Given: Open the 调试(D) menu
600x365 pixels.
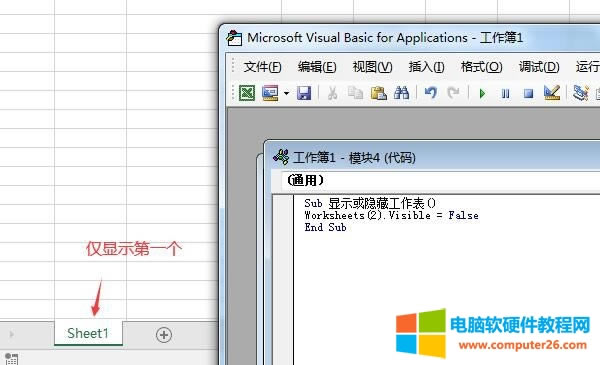Looking at the screenshot, I should 539,67.
